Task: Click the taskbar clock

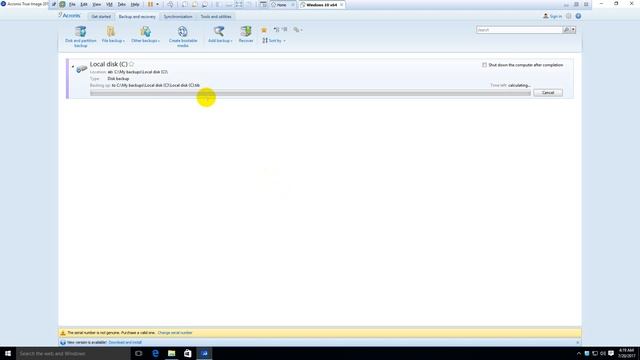Action: [x=626, y=353]
